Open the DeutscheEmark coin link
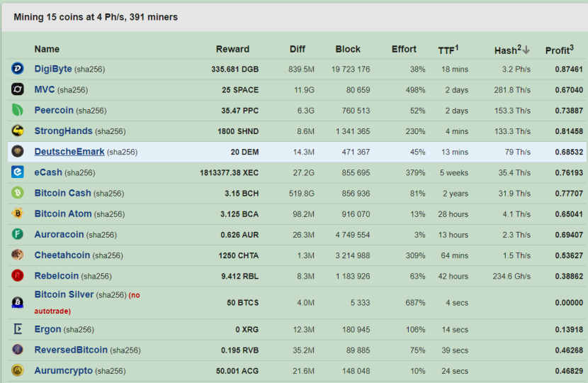The image size is (588, 383). click(69, 151)
